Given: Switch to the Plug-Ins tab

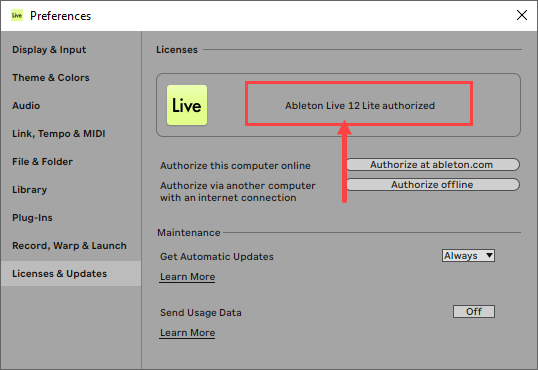Looking at the screenshot, I should coord(32,218).
